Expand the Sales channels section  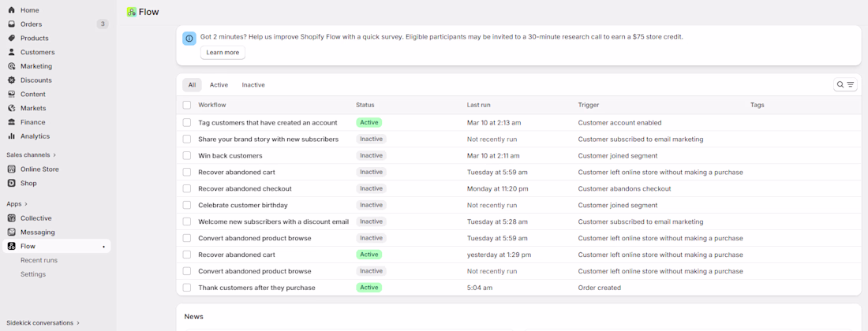(x=54, y=155)
